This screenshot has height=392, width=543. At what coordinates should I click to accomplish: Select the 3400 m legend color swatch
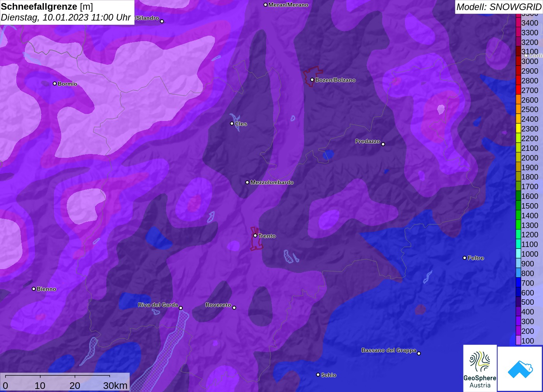click(518, 23)
